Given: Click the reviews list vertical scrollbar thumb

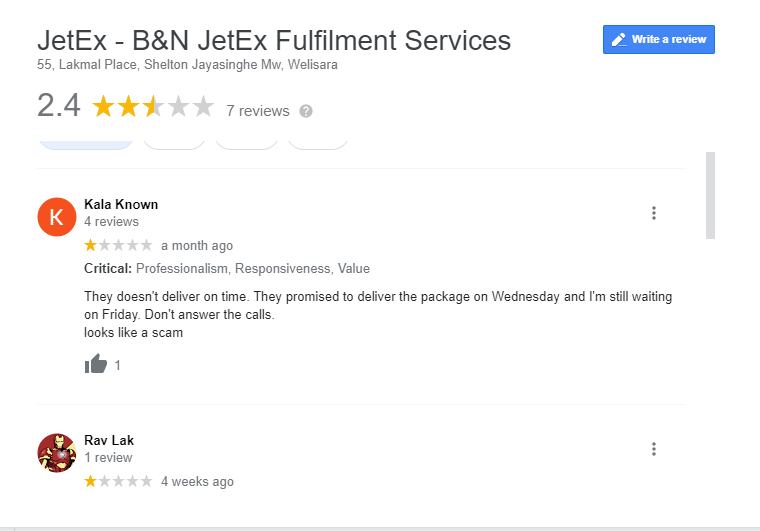Looking at the screenshot, I should 711,195.
